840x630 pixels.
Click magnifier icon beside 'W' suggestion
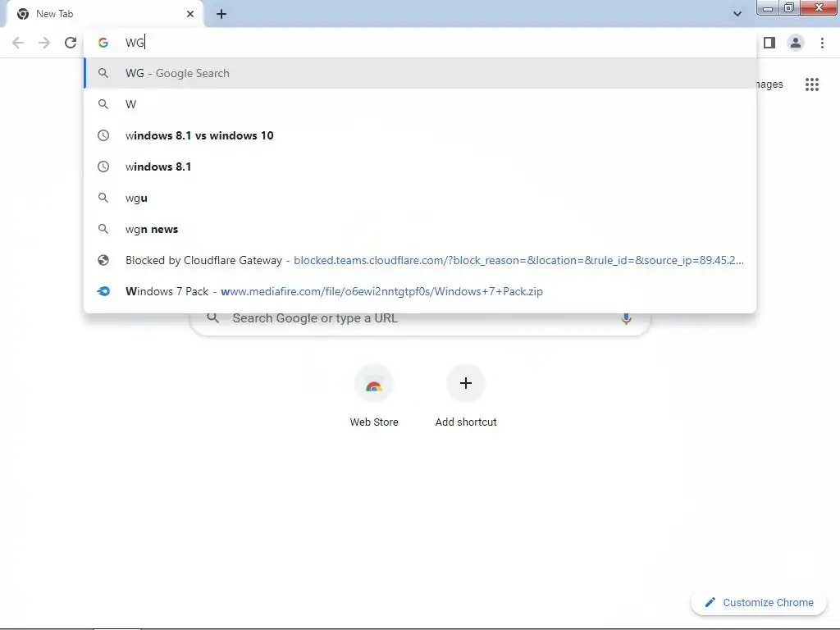[103, 104]
